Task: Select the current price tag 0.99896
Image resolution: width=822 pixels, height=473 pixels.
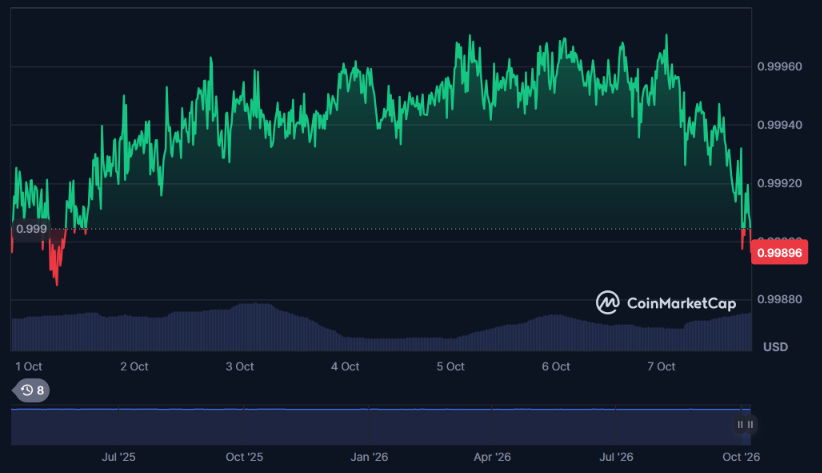Action: (x=780, y=252)
